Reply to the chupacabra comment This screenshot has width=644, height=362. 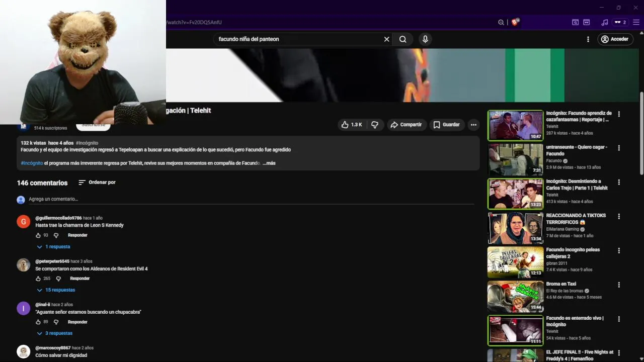(77, 322)
